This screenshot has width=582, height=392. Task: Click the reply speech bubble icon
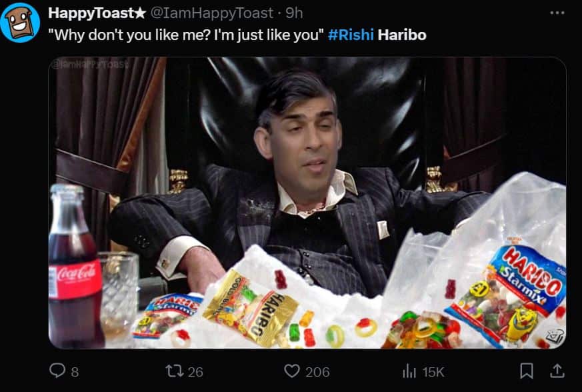(57, 371)
